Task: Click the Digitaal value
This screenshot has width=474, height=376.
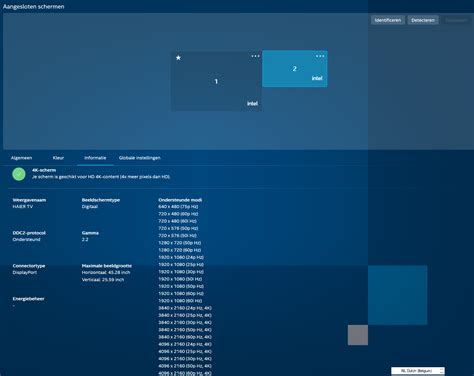Action: coord(90,206)
